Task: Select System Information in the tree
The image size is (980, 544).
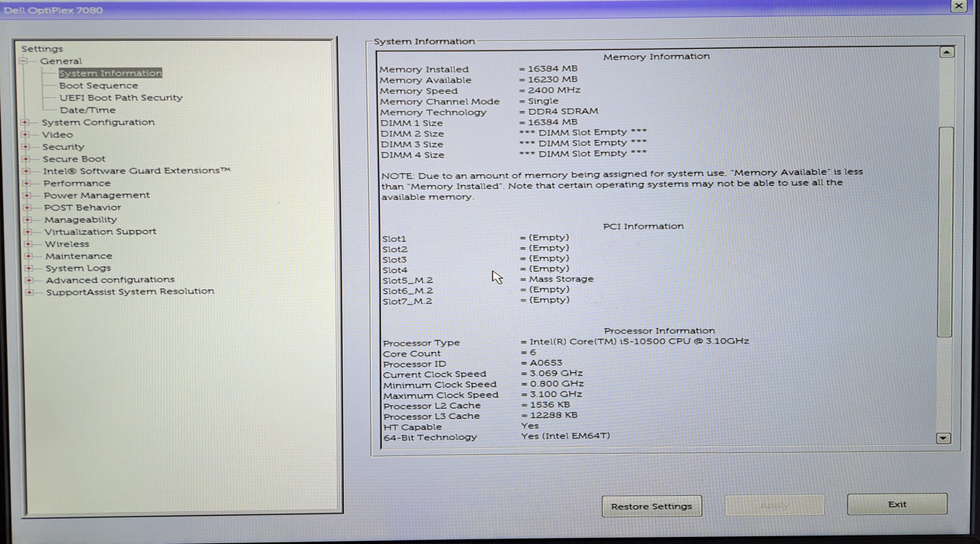Action: (110, 73)
